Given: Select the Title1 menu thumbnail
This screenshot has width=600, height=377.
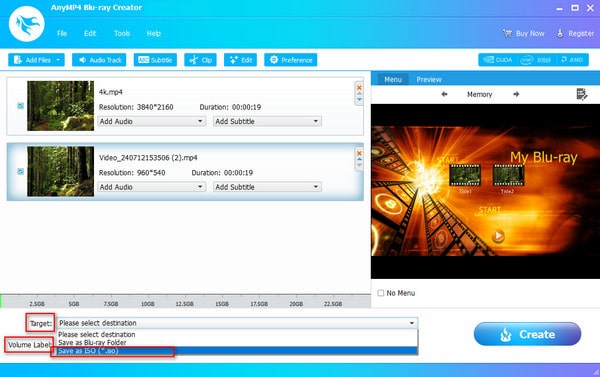Looking at the screenshot, I should (x=465, y=176).
